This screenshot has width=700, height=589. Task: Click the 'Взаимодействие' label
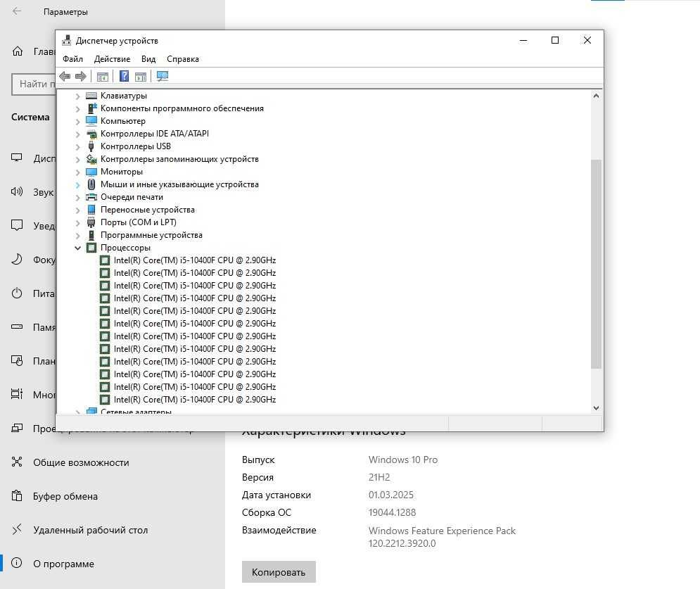pyautogui.click(x=279, y=530)
